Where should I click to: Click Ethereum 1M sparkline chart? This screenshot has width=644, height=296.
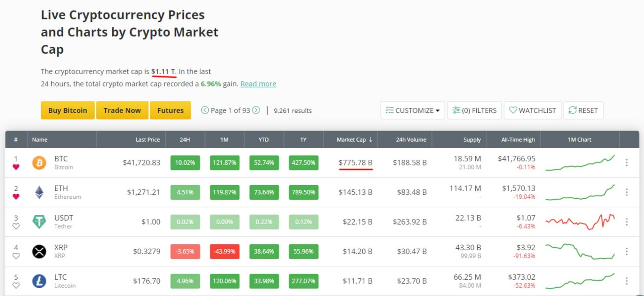tap(580, 192)
